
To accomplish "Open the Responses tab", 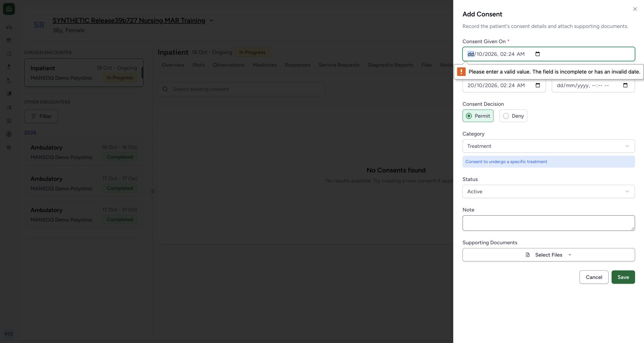I will pos(297,65).
